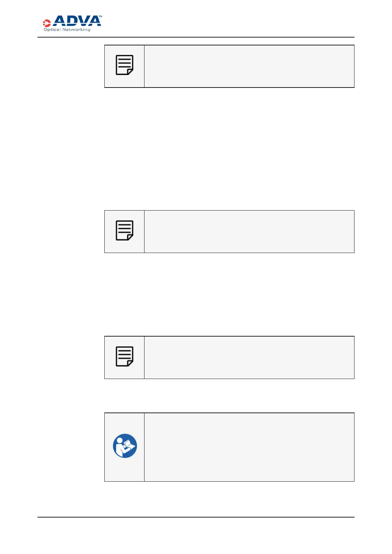The image size is (392, 554).
Task: Click inside the lowest note's text area
Action: tap(249, 357)
